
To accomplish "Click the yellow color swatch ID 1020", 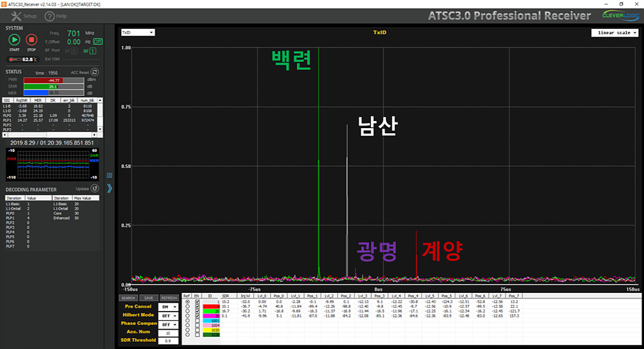I will (x=211, y=330).
